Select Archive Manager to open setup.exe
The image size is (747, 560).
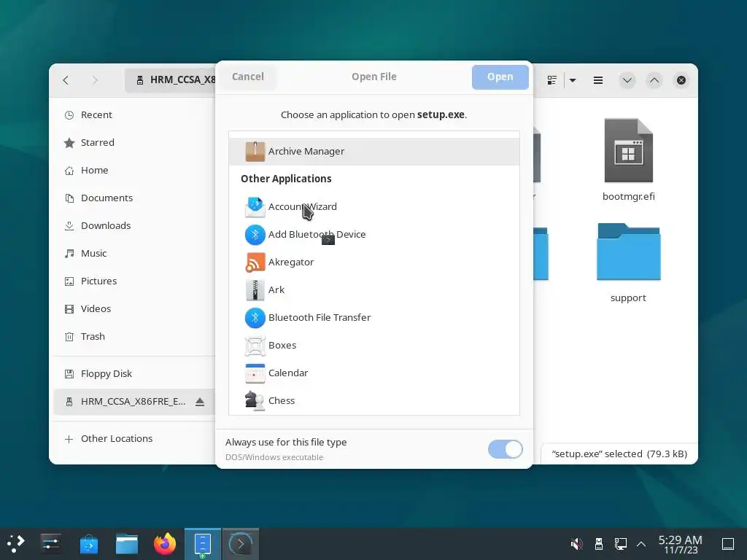point(374,152)
